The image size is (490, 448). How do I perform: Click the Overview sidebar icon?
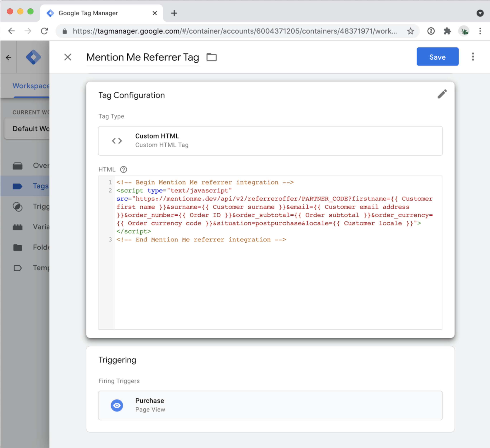[x=18, y=166]
